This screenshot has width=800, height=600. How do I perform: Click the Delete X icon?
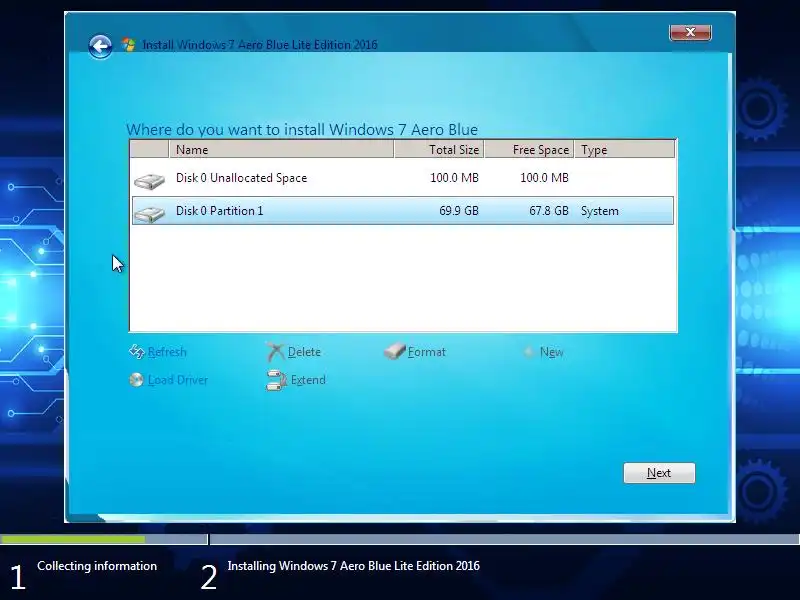[x=276, y=352]
